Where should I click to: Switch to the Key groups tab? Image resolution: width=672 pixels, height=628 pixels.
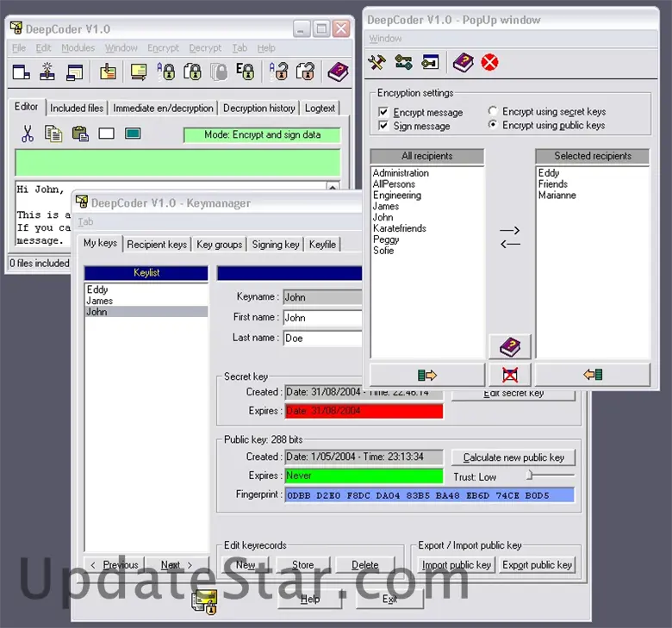(x=220, y=245)
